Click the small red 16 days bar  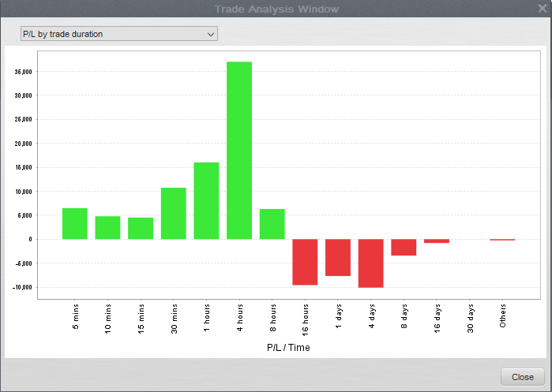[x=437, y=241]
